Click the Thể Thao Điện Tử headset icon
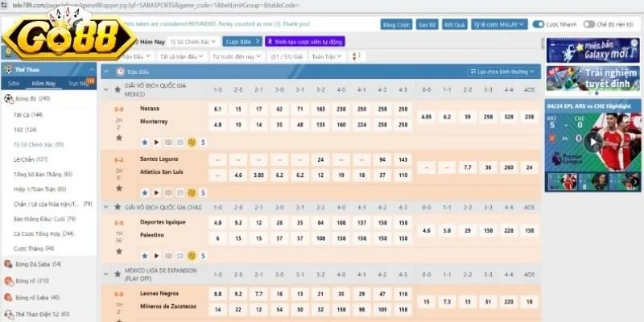 [x=8, y=314]
